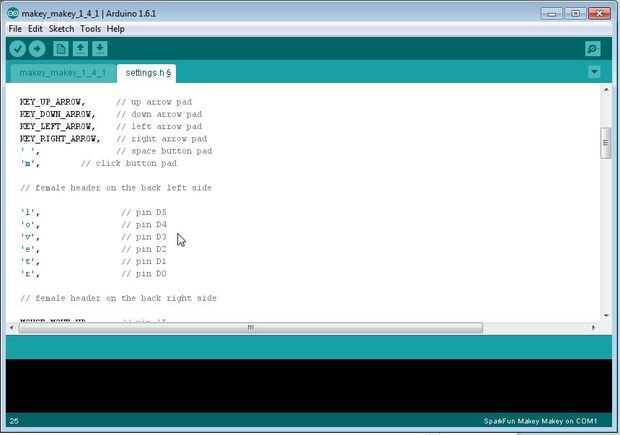Click the vertical scrollbar thumb

point(606,143)
